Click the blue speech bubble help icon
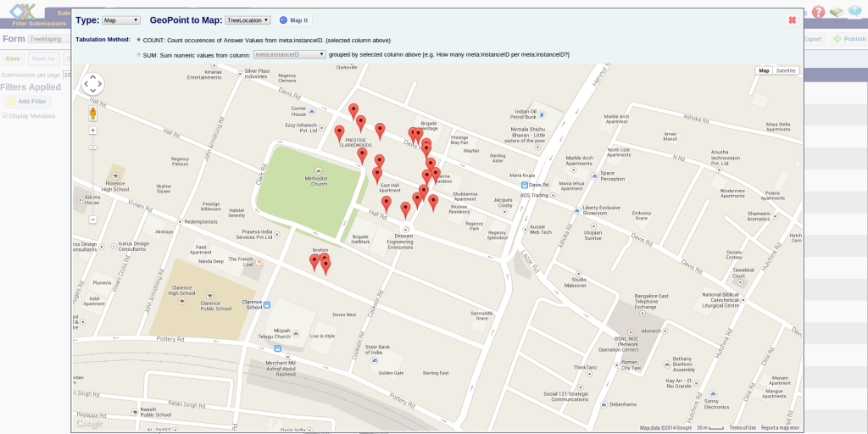Image resolution: width=868 pixels, height=434 pixels. coord(854,12)
